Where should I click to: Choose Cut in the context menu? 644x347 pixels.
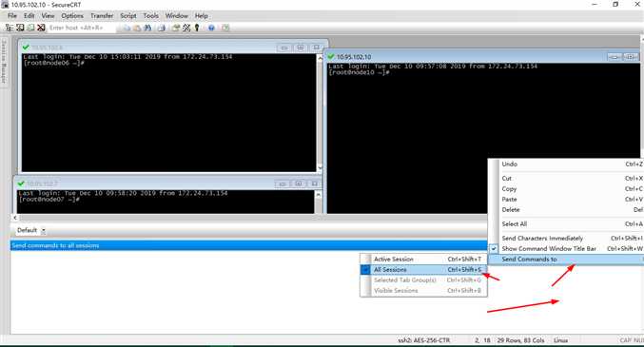tap(566, 178)
